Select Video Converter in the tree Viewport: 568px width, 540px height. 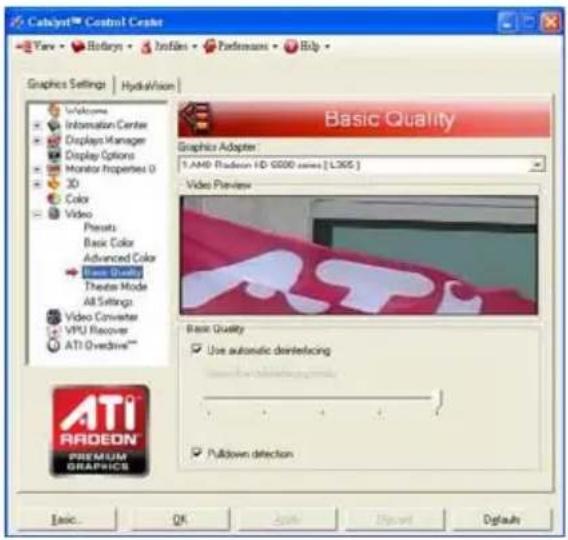point(101,317)
